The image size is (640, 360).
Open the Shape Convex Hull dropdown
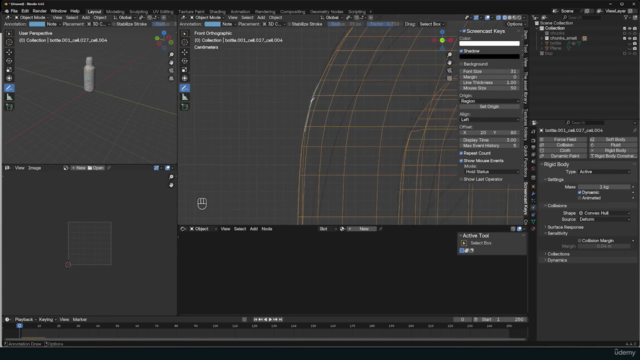coord(604,213)
